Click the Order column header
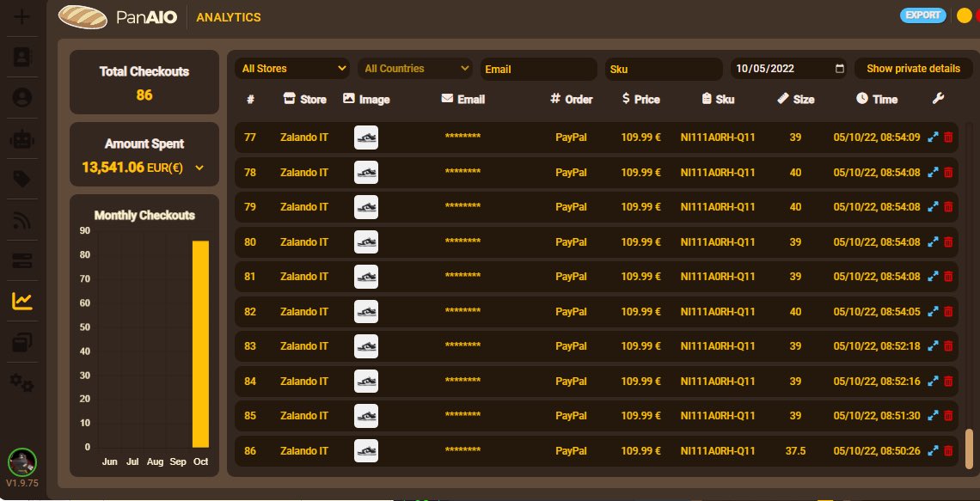 pos(572,100)
